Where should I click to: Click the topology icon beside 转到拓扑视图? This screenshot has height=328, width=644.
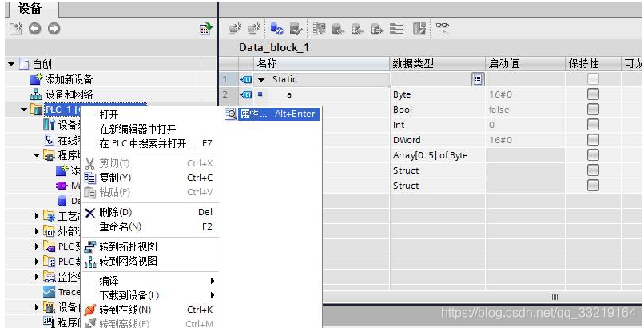(x=89, y=246)
